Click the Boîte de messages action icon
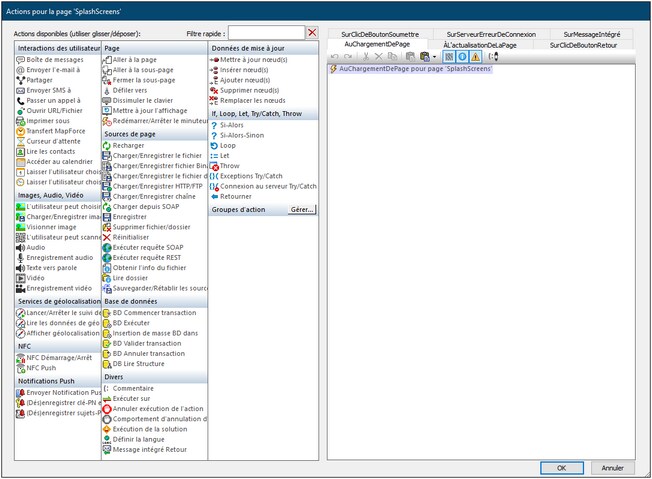 click(21, 60)
